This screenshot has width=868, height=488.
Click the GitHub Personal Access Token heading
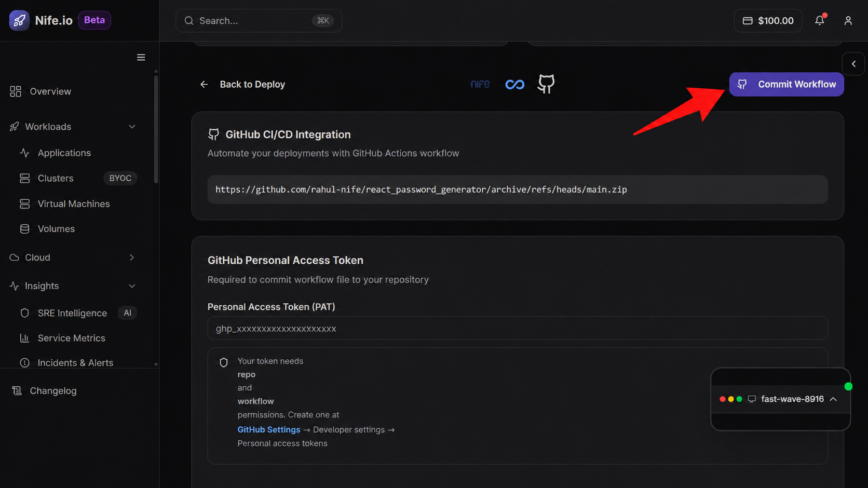[286, 260]
